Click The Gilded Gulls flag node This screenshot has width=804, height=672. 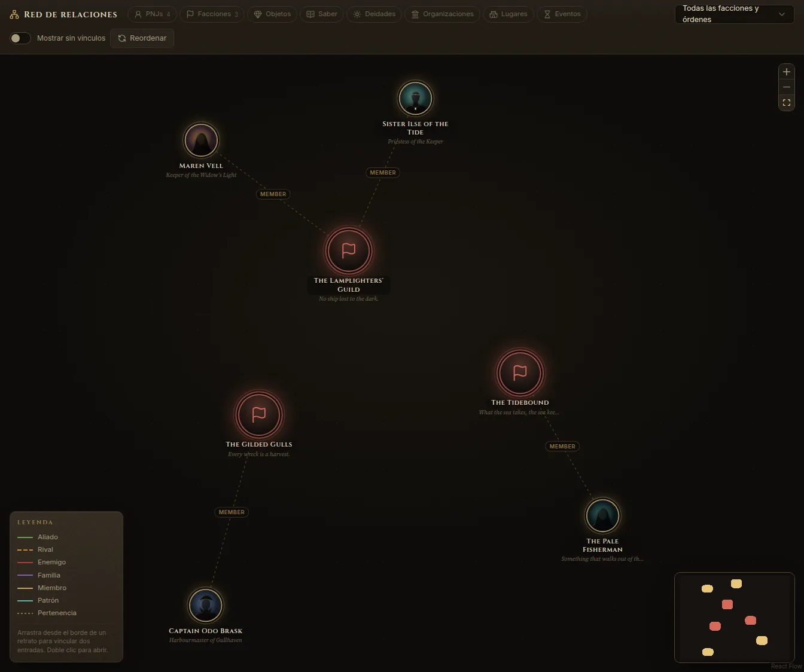pyautogui.click(x=259, y=414)
